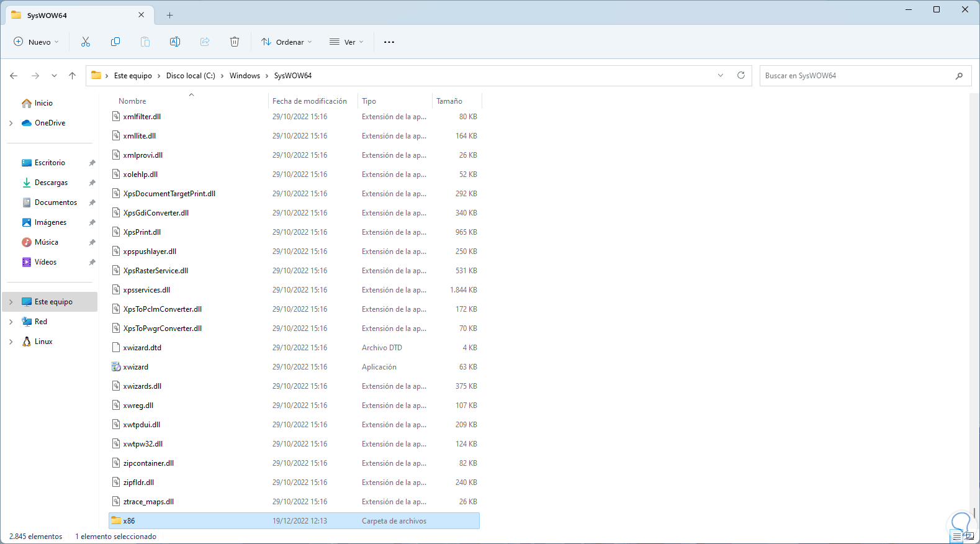Expand the OneDrive tree node

[11, 123]
